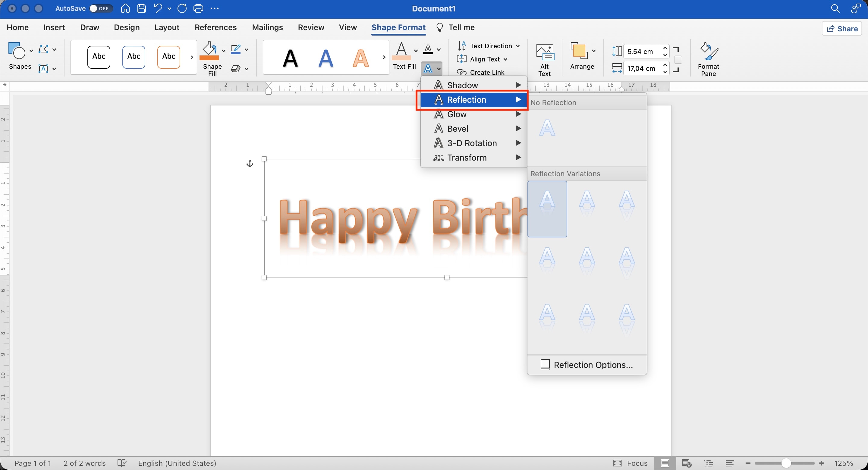The height and width of the screenshot is (470, 868).
Task: Click the object anchor icon
Action: [x=250, y=163]
